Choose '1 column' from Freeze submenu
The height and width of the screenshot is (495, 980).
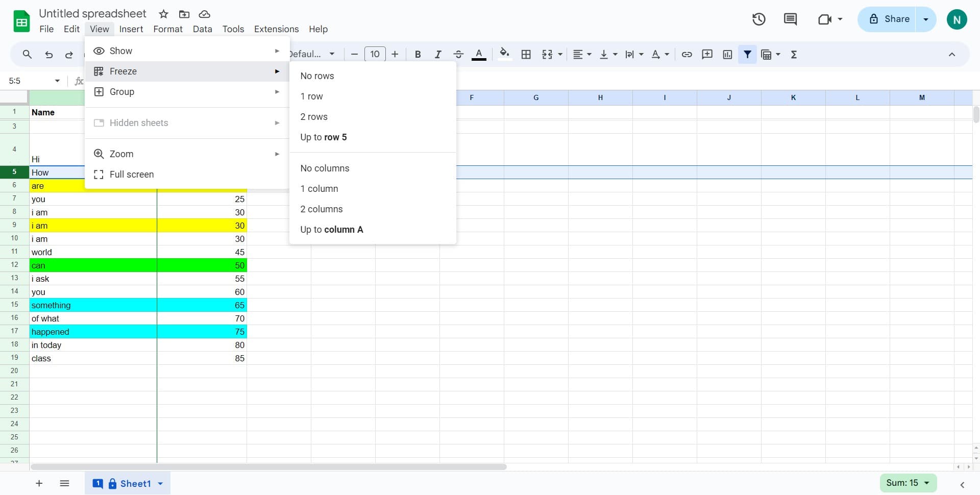(319, 189)
